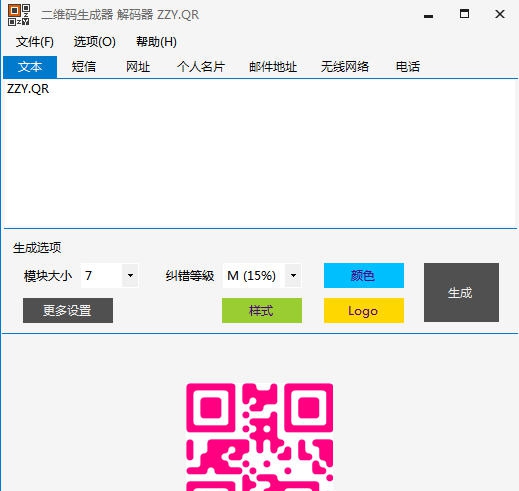The width and height of the screenshot is (519, 491).
Task: Select the 文本 tab
Action: [x=30, y=67]
